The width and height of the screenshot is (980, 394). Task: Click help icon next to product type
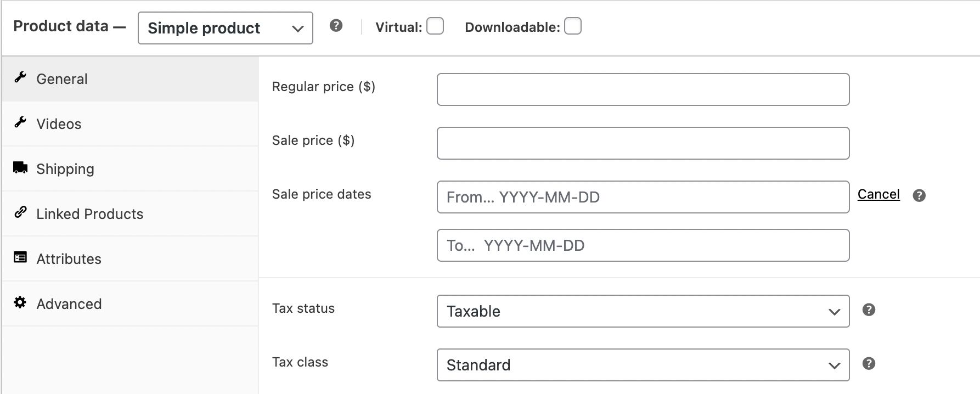(x=336, y=25)
